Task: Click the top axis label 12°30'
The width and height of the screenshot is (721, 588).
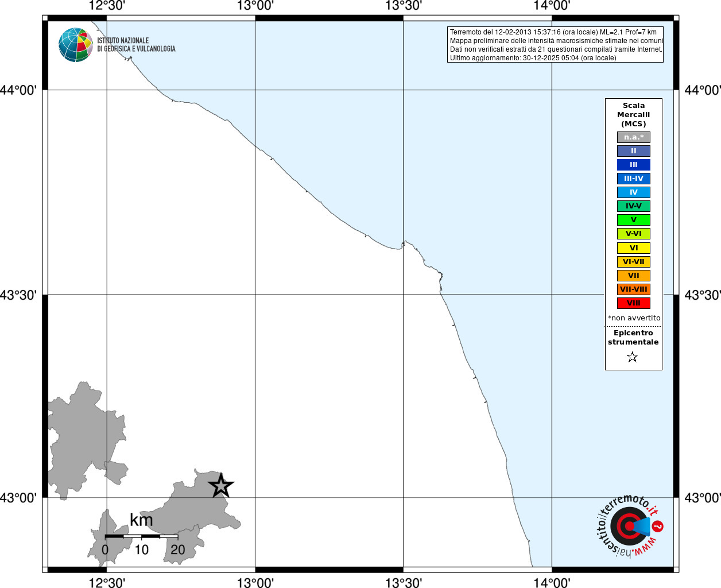Action: click(x=107, y=6)
